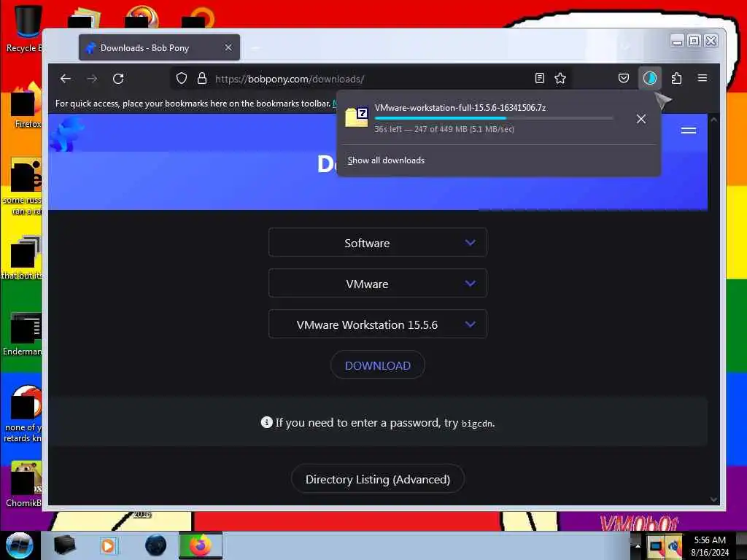Open the extensions puzzle piece menu
The image size is (747, 560).
[676, 79]
